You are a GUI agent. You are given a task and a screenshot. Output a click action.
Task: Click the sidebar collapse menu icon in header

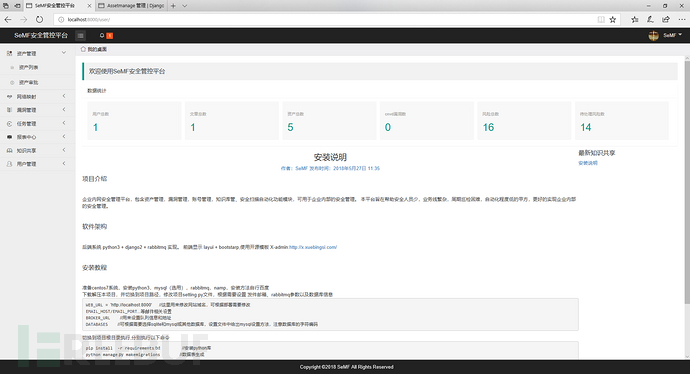(81, 36)
